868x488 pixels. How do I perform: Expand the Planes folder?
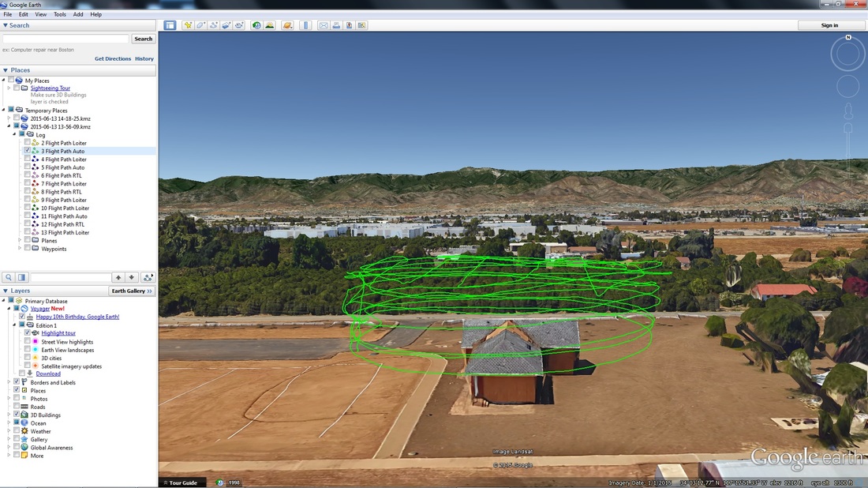pyautogui.click(x=20, y=240)
